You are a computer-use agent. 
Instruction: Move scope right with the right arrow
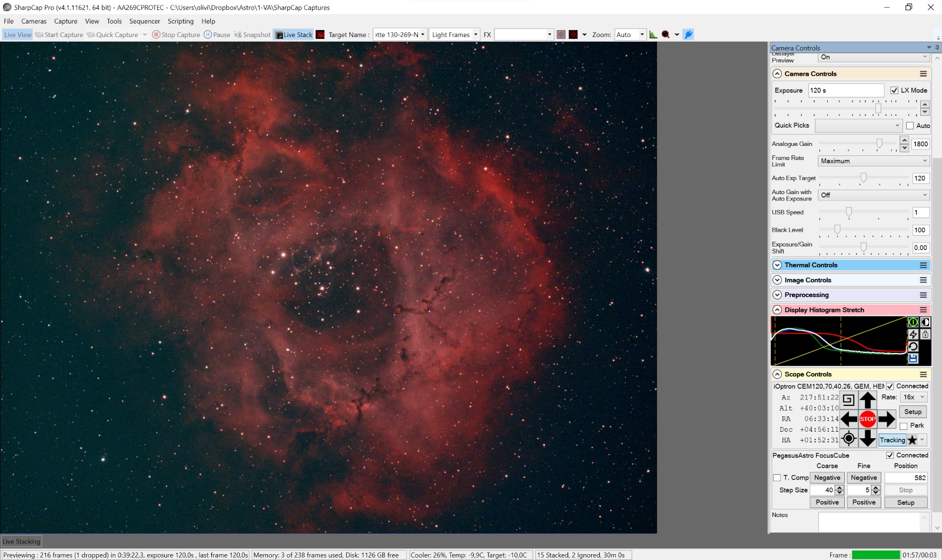point(887,419)
